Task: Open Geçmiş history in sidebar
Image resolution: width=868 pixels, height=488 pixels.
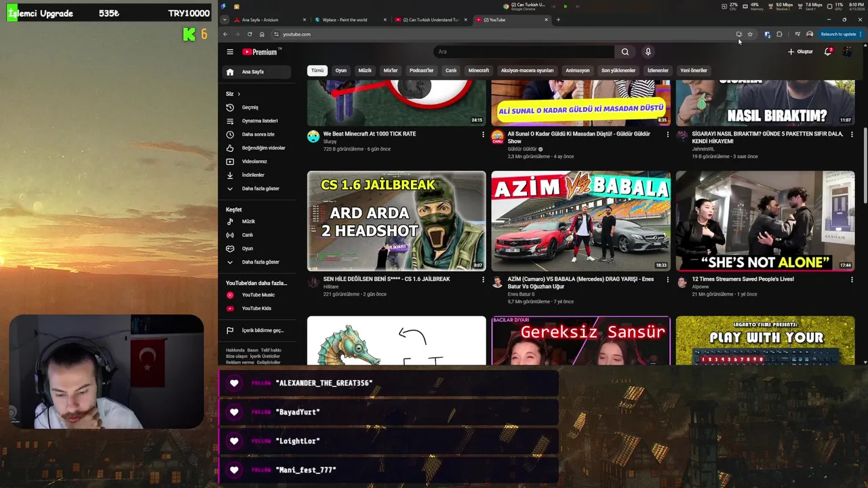Action: point(257,107)
